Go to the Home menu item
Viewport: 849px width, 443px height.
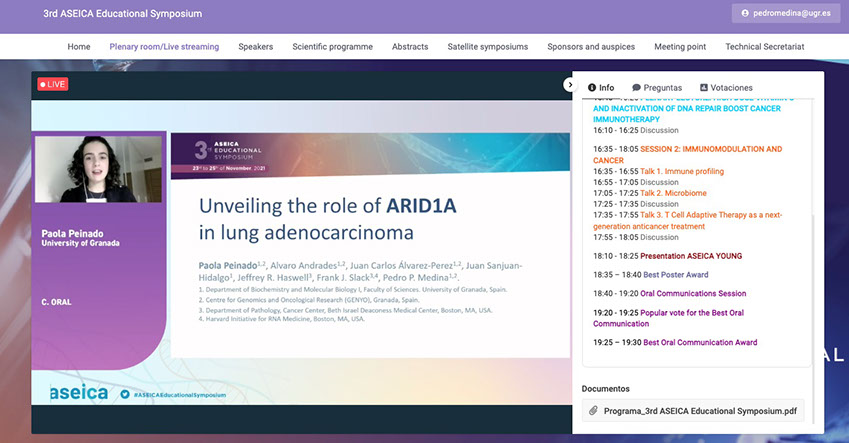click(79, 47)
